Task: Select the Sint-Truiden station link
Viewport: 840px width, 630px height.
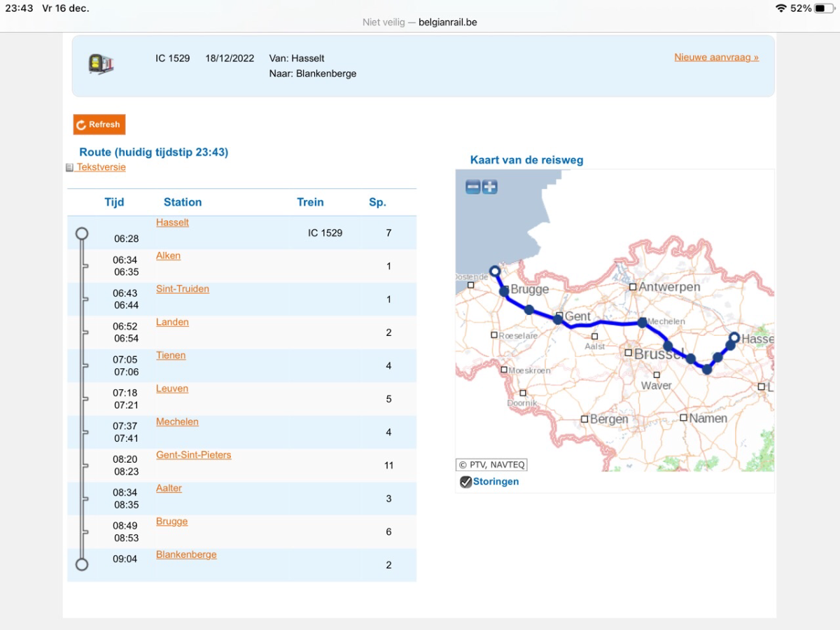Action: pyautogui.click(x=182, y=289)
